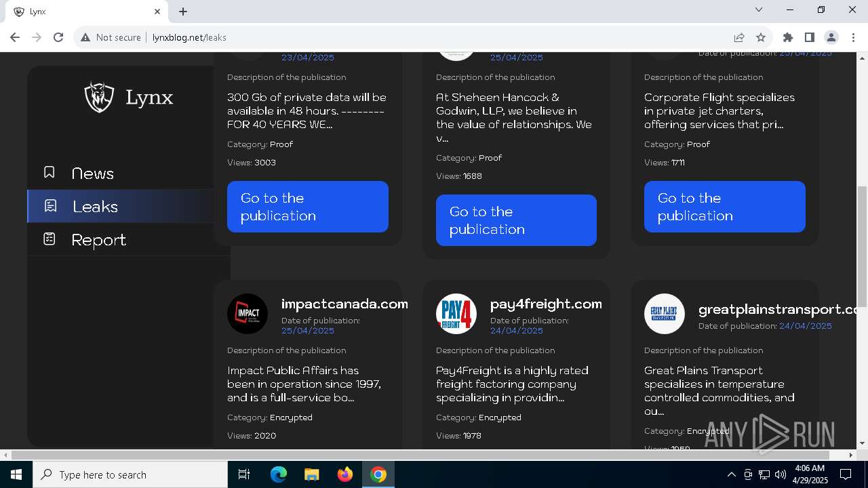
Task: Close the Lynx tab
Action: pos(157,12)
